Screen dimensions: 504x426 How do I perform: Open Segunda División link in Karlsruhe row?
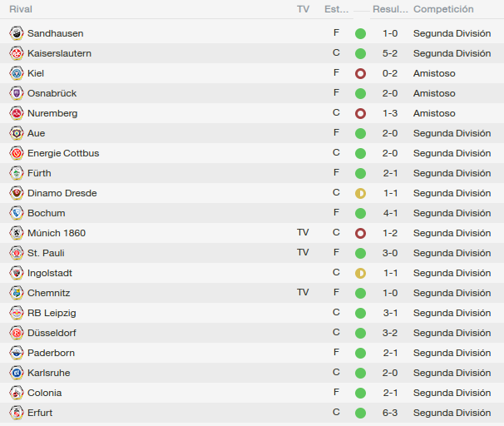[452, 373]
